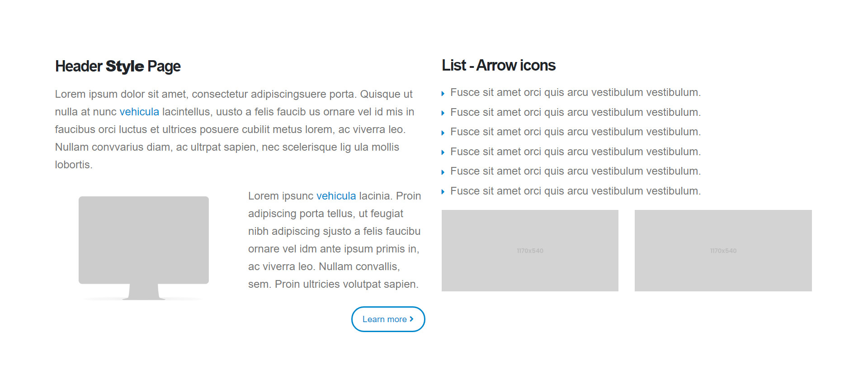Open the vehicula link in first paragraph
The width and height of the screenshot is (868, 371).
click(x=139, y=112)
